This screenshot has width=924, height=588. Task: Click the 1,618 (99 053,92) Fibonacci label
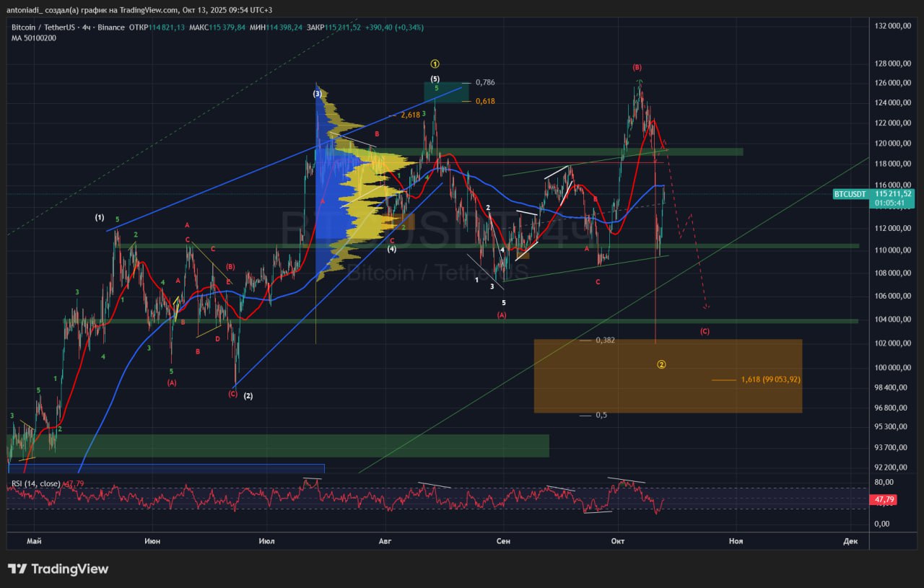pos(770,379)
